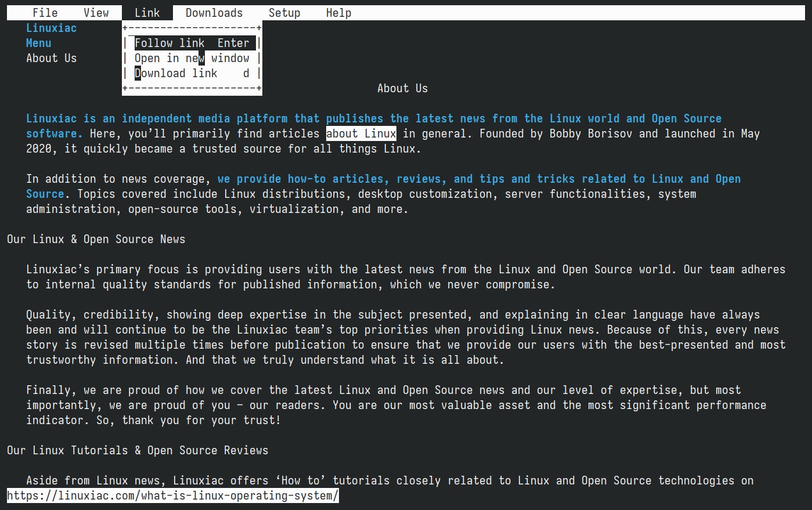The width and height of the screenshot is (812, 510).
Task: Follow the highlighted 'about Linux' link
Action: click(x=361, y=133)
